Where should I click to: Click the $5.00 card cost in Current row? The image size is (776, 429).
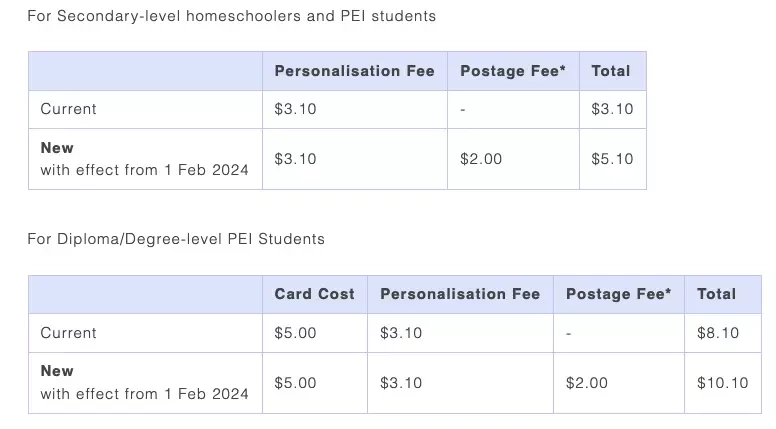tap(295, 333)
